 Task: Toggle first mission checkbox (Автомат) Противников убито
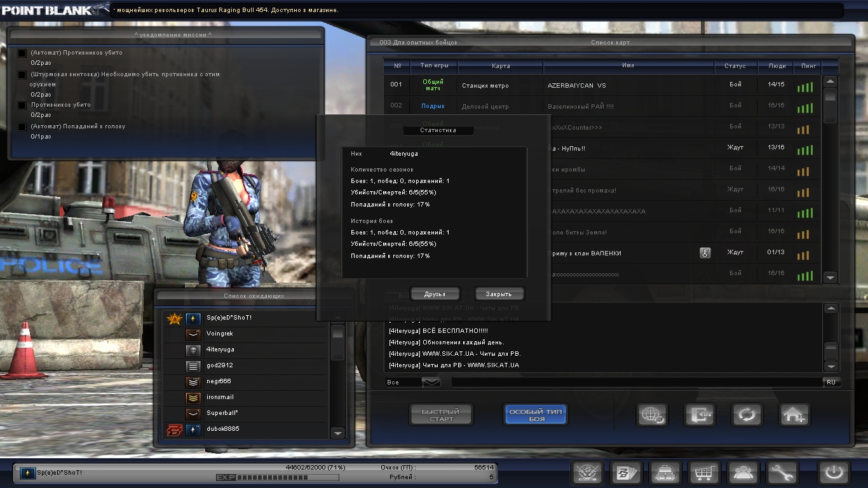tap(22, 53)
